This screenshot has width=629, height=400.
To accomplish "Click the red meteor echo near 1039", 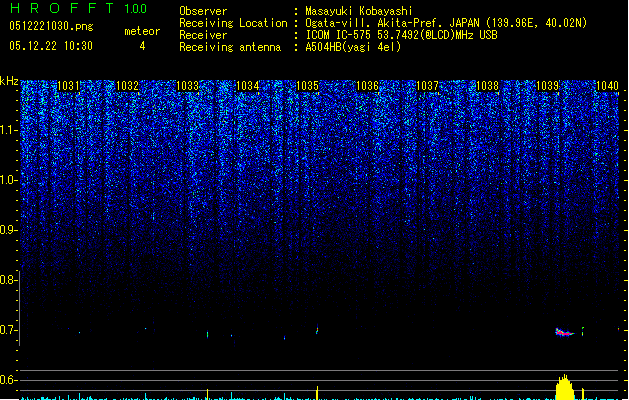I will 564,333.
